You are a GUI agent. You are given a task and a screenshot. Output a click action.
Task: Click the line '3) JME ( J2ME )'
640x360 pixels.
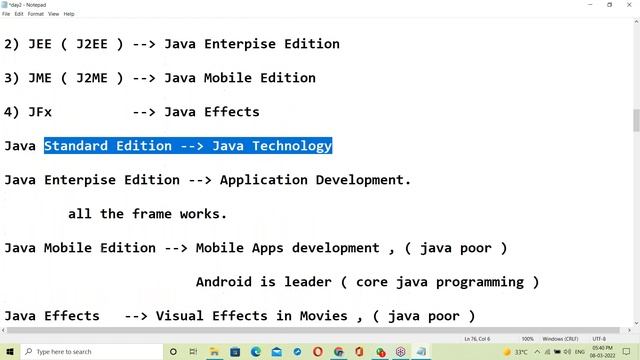[x=160, y=78]
